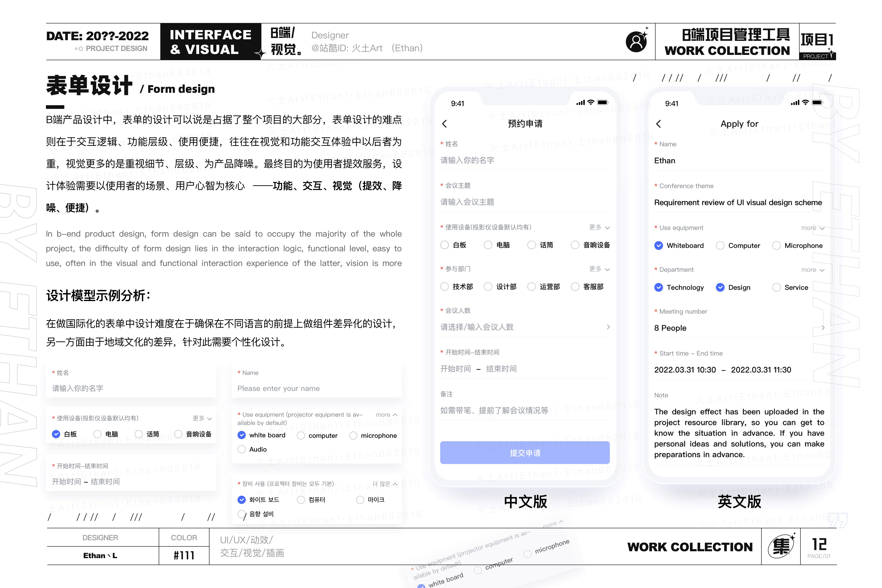Select 白板 radio in Chinese phone form
This screenshot has height=588, width=882.
[445, 245]
